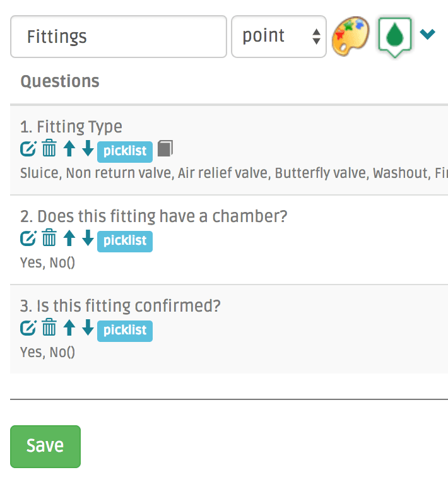This screenshot has height=482, width=448.
Task: Move fitting confirmed question down
Action: 88,329
